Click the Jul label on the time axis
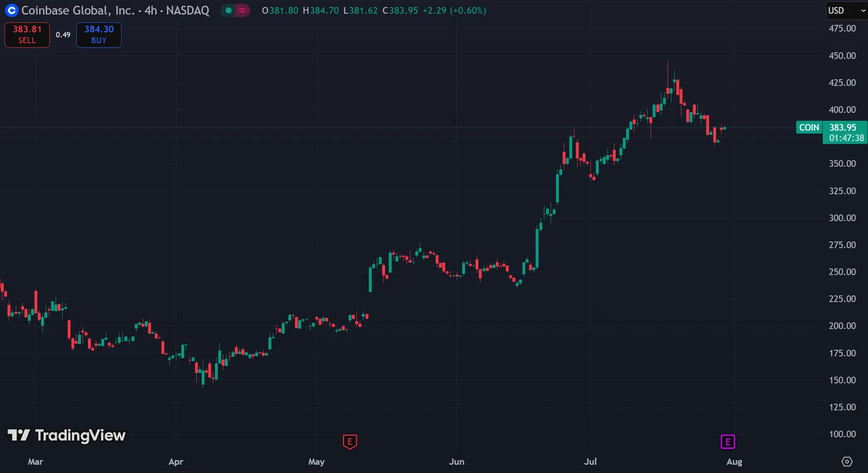This screenshot has height=473, width=868. tap(590, 461)
